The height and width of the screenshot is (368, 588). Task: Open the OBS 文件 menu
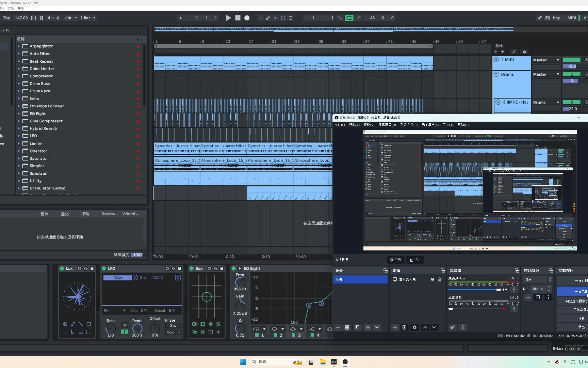340,125
